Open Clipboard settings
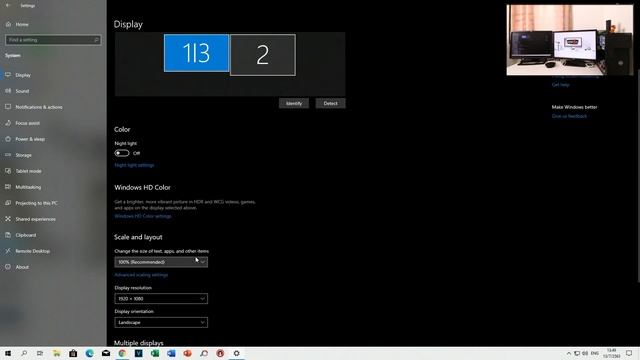 click(x=26, y=235)
